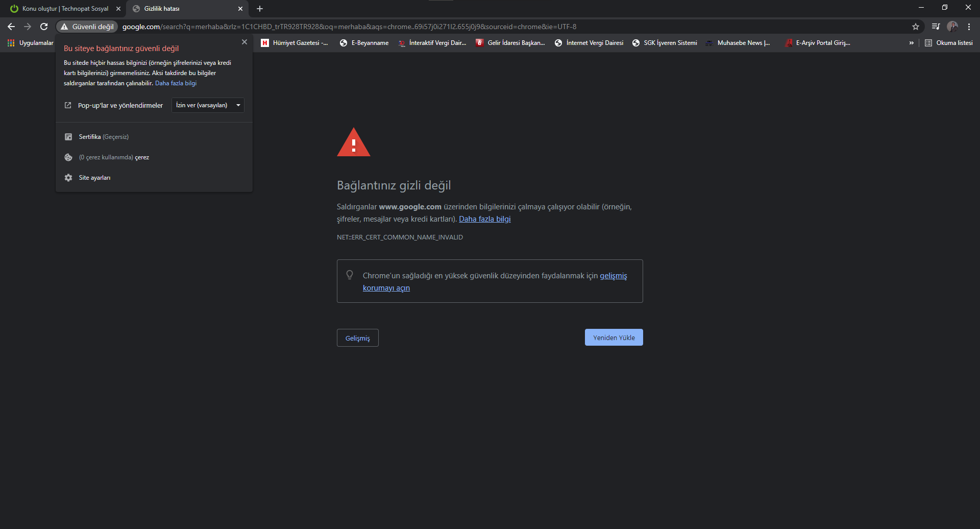Viewport: 980px width, 529px height.
Task: Open the Chrome three-dot menu
Action: point(969,27)
